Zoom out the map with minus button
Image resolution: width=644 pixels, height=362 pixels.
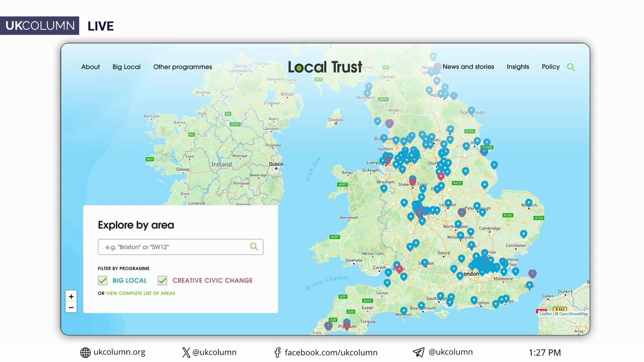tap(71, 307)
